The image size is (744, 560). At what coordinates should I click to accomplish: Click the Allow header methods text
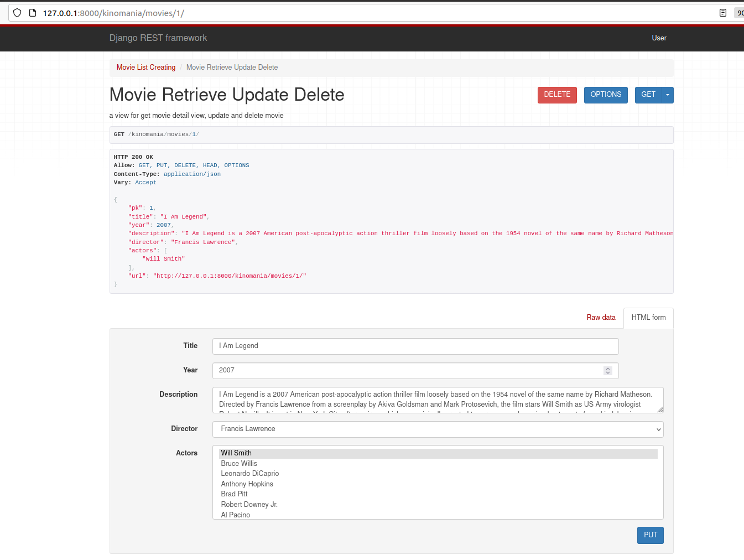point(194,165)
